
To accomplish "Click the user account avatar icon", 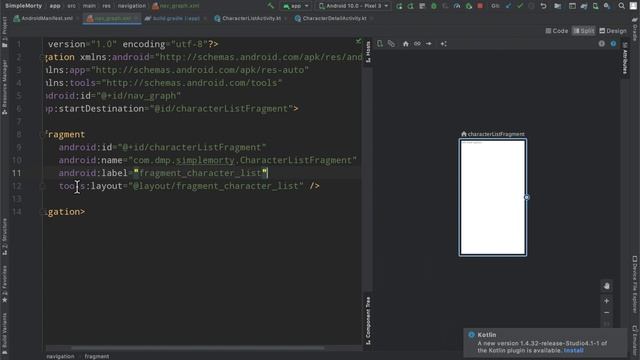I will point(633,6).
